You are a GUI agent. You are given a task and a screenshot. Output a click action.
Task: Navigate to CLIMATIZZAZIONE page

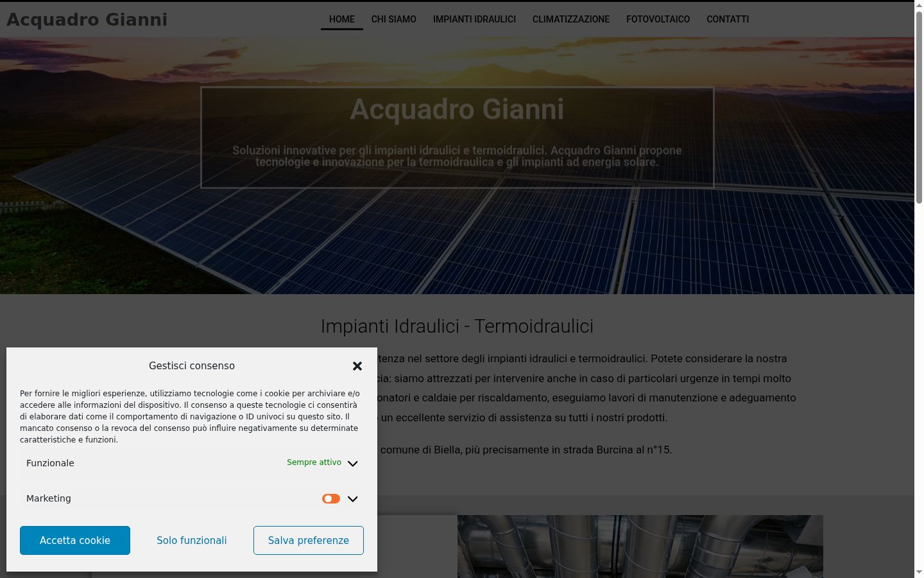(571, 19)
